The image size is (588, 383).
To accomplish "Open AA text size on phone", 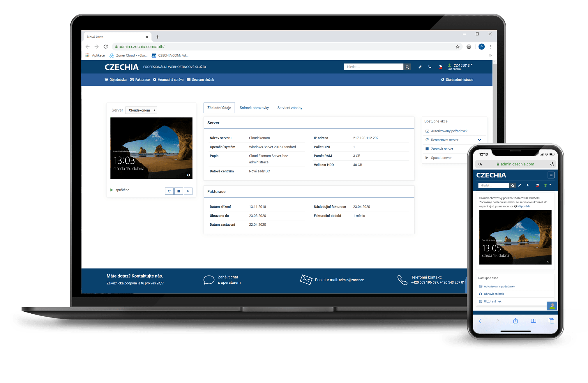I will 480,164.
